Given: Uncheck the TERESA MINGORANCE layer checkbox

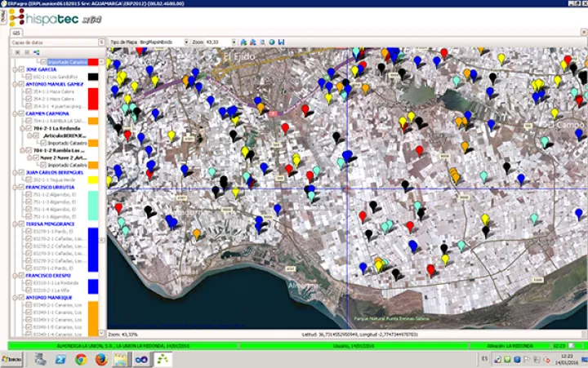Looking at the screenshot, I should [x=20, y=224].
